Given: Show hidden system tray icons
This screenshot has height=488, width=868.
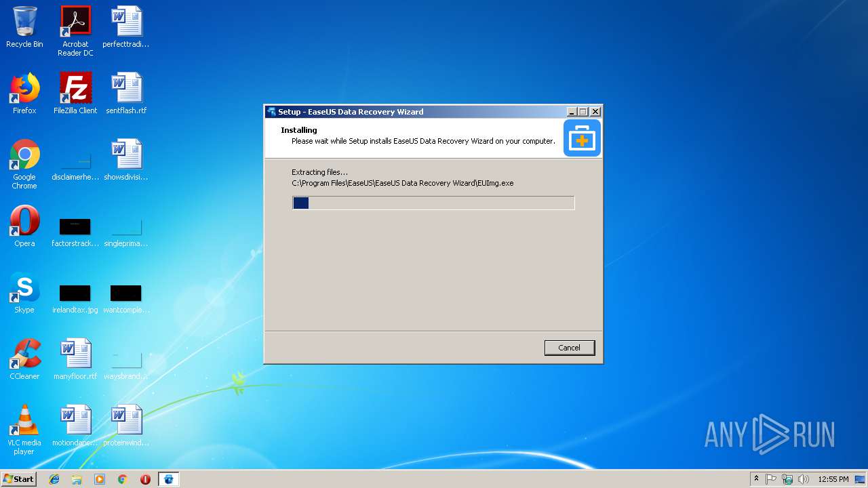Looking at the screenshot, I should [756, 479].
